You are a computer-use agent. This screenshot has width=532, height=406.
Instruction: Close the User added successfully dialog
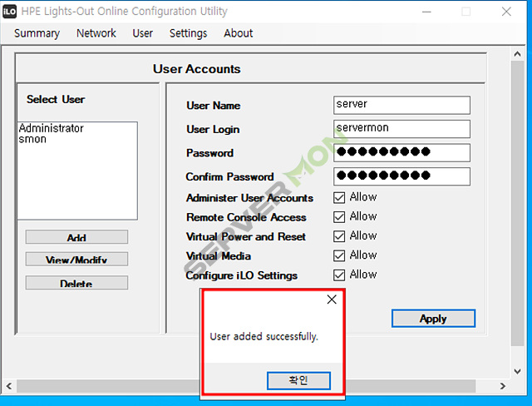332,299
